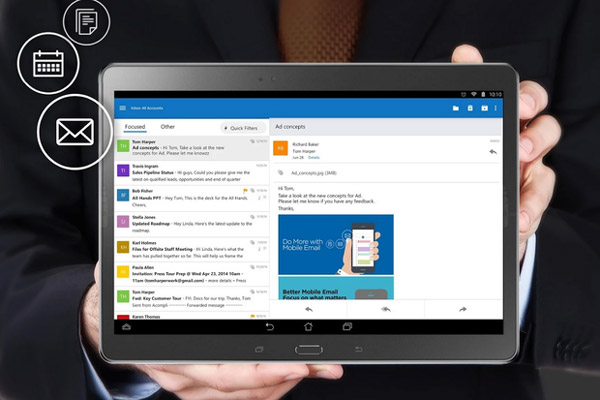The image size is (600, 400).
Task: Click the schedule inbox-tray icon in the header
Action: pyautogui.click(x=484, y=108)
